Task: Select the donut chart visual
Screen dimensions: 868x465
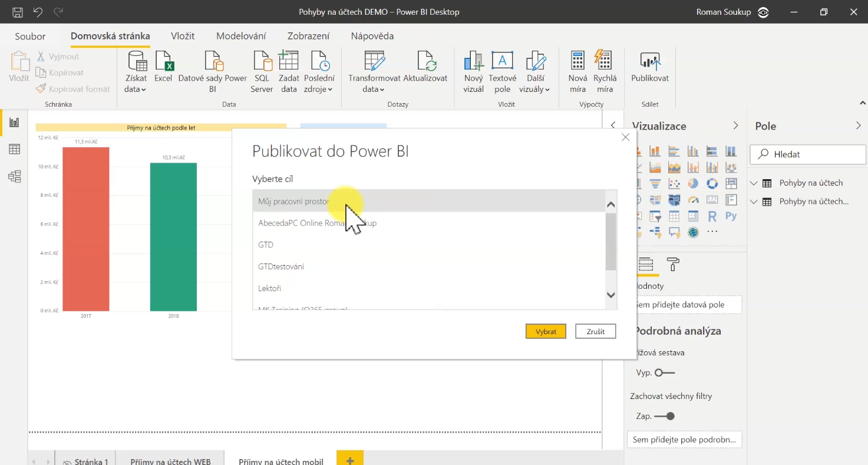Action: 712,183
